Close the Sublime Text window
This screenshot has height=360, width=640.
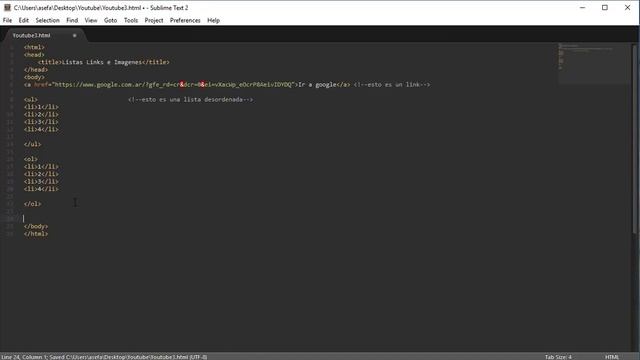[627, 8]
